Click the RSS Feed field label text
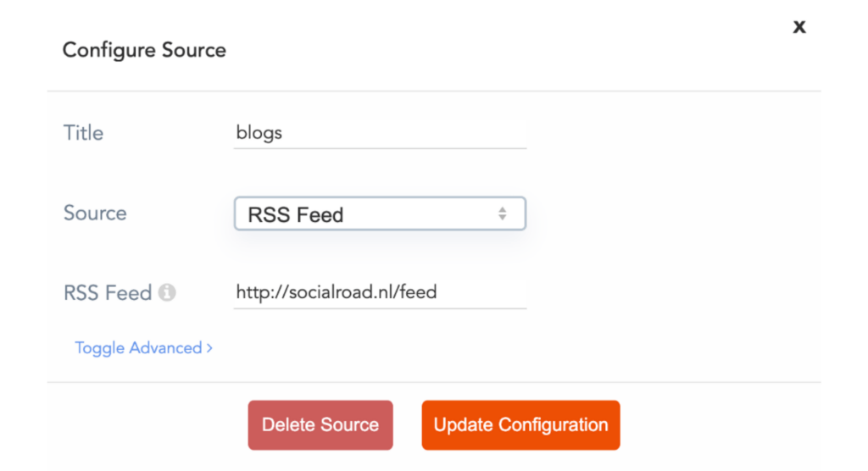 [x=108, y=293]
